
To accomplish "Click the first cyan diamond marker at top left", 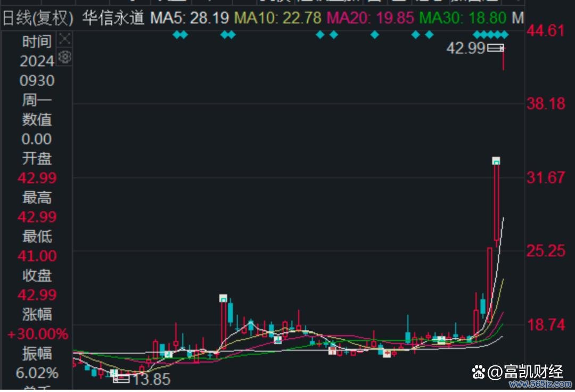I will (177, 35).
